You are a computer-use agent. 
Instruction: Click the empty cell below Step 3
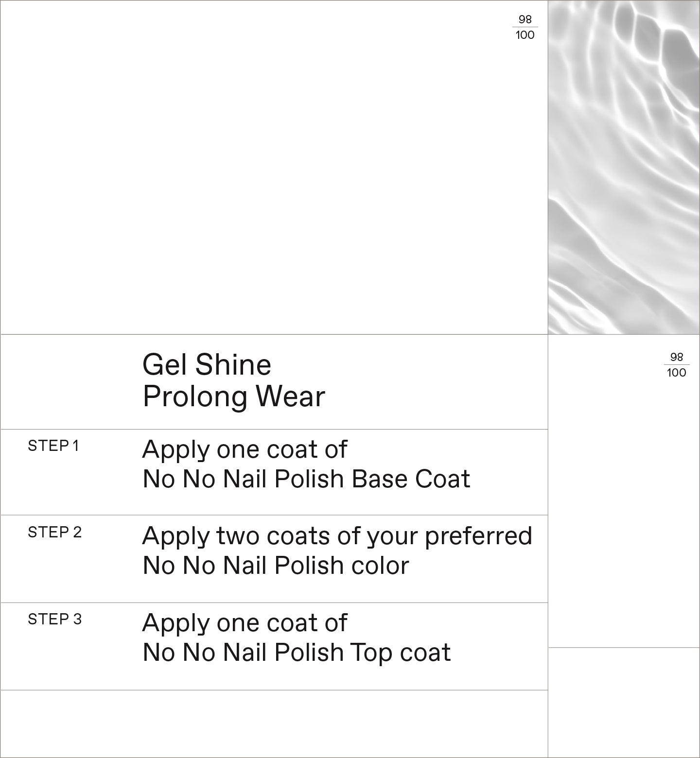pyautogui.click(x=274, y=723)
